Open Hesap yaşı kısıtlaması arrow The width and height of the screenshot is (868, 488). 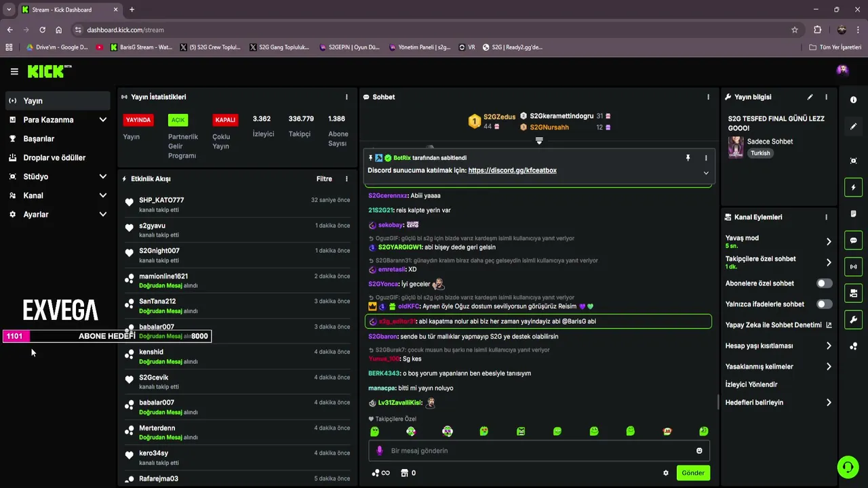coord(829,346)
